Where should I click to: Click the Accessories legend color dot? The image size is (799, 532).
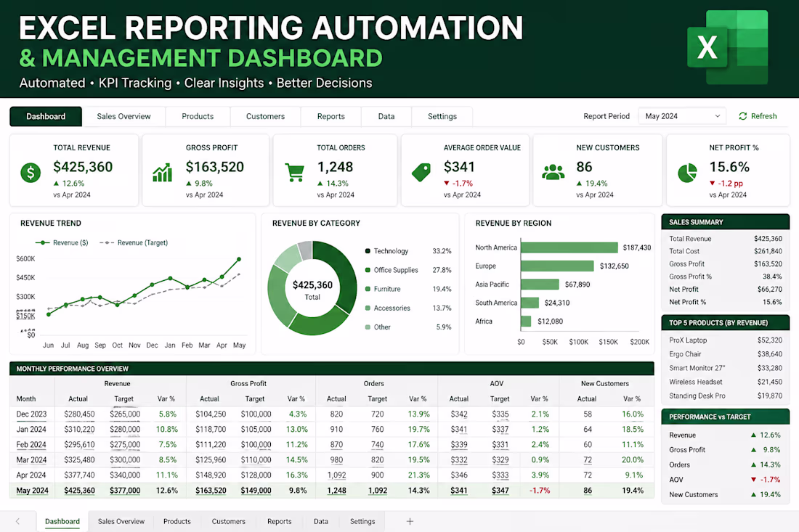(368, 308)
